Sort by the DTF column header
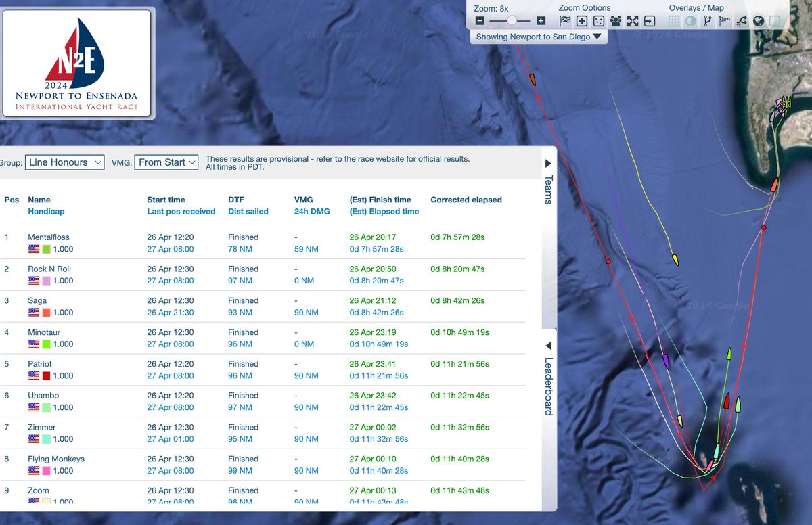Viewport: 812px width, 525px height. (x=236, y=200)
